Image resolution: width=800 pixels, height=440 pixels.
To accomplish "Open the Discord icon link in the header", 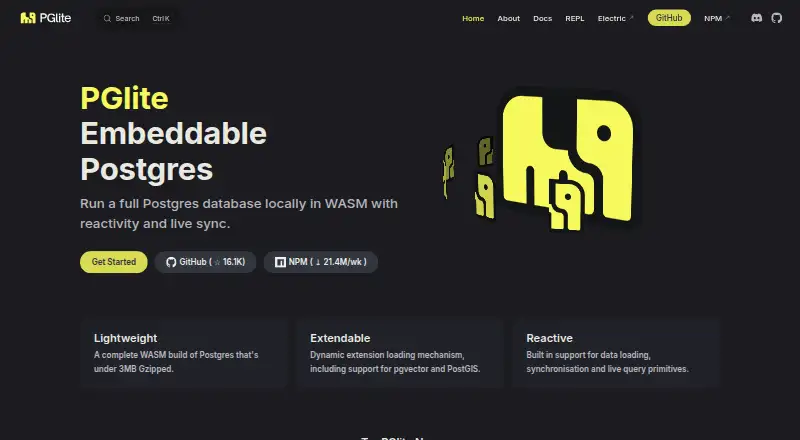I will pos(757,18).
